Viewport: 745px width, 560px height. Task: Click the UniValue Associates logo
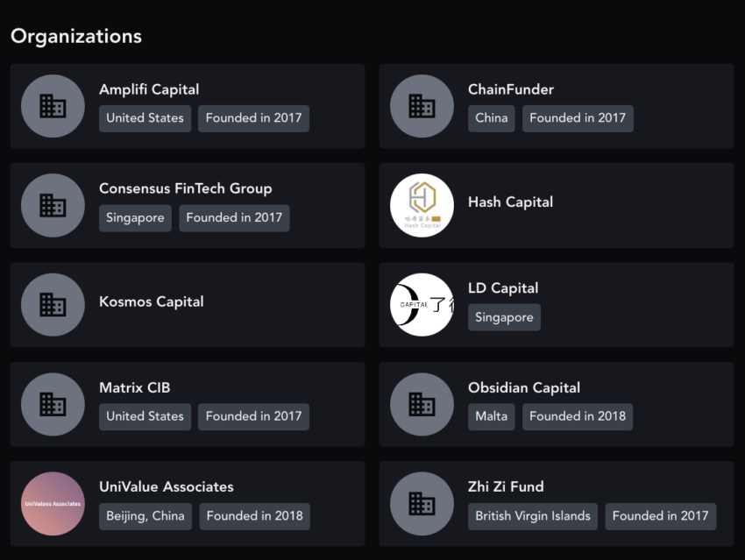tap(53, 504)
